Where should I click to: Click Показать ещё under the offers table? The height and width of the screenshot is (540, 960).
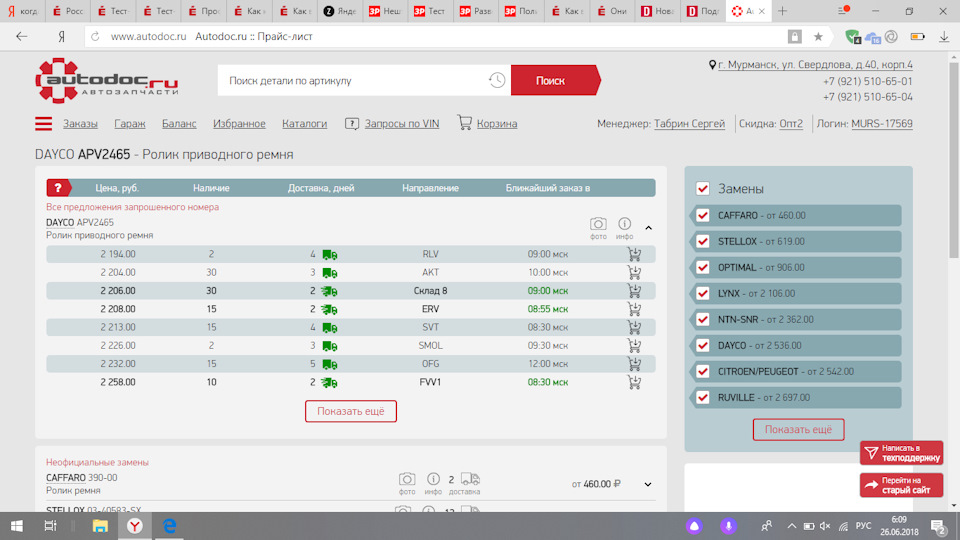351,411
